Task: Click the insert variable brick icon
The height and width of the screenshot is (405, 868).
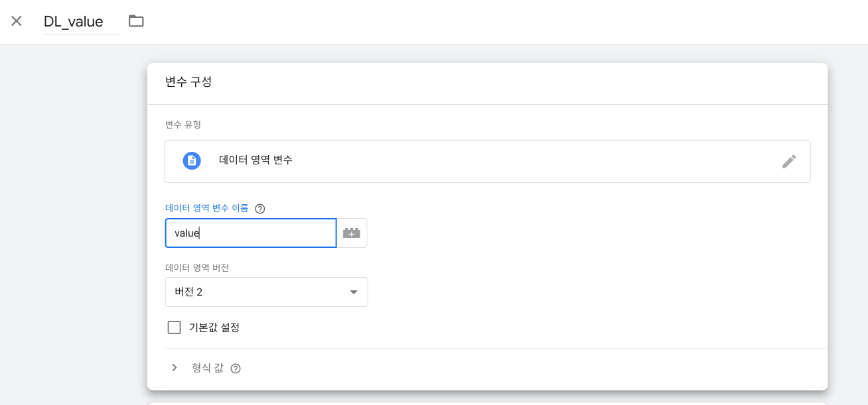Action: [x=352, y=233]
